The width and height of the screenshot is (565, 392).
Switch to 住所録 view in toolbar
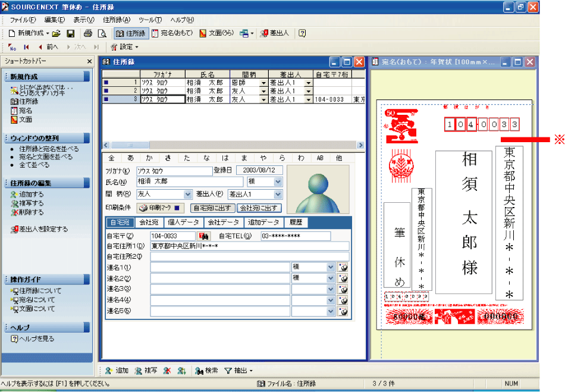click(x=131, y=33)
